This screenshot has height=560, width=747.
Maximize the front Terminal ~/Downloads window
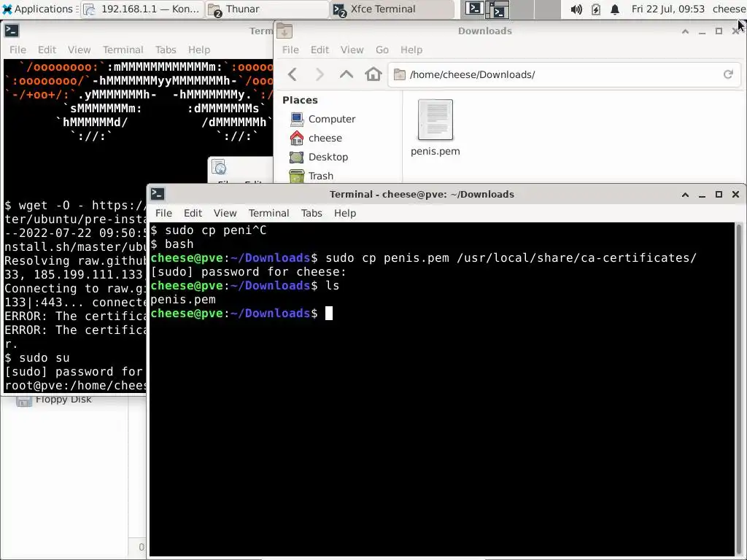point(719,194)
